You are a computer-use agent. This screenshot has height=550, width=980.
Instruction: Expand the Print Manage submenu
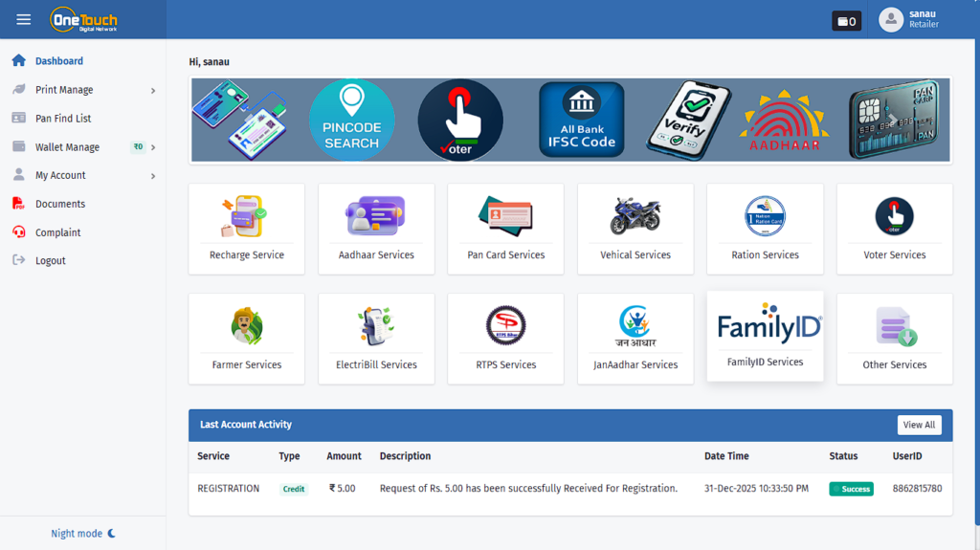84,90
